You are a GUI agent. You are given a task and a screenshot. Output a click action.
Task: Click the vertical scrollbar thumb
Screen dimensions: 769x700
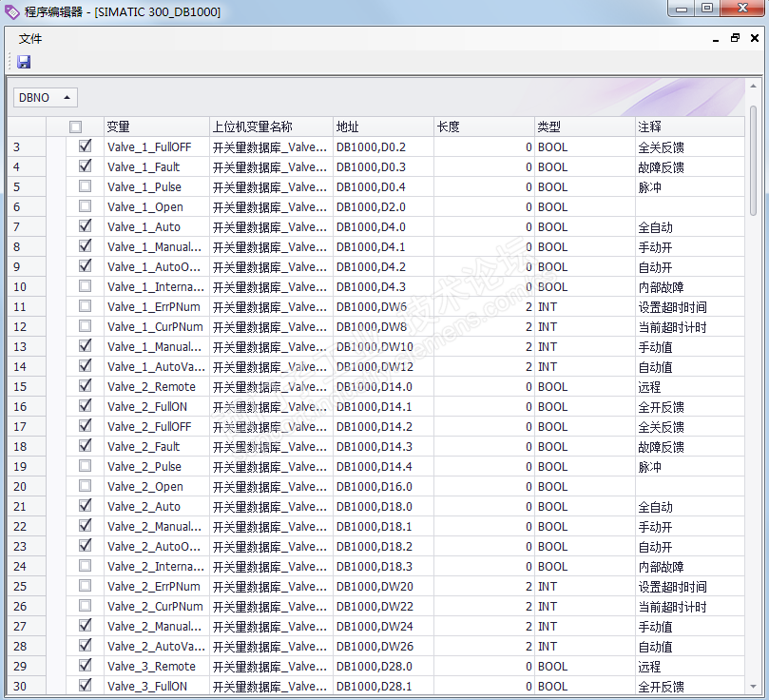(x=753, y=160)
